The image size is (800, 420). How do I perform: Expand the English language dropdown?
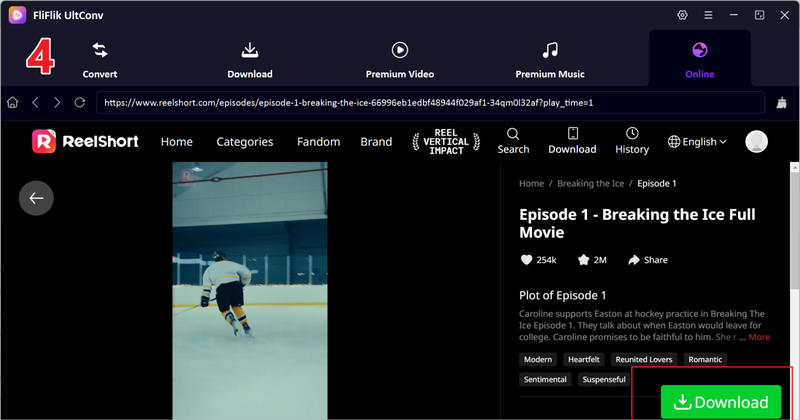tap(697, 142)
